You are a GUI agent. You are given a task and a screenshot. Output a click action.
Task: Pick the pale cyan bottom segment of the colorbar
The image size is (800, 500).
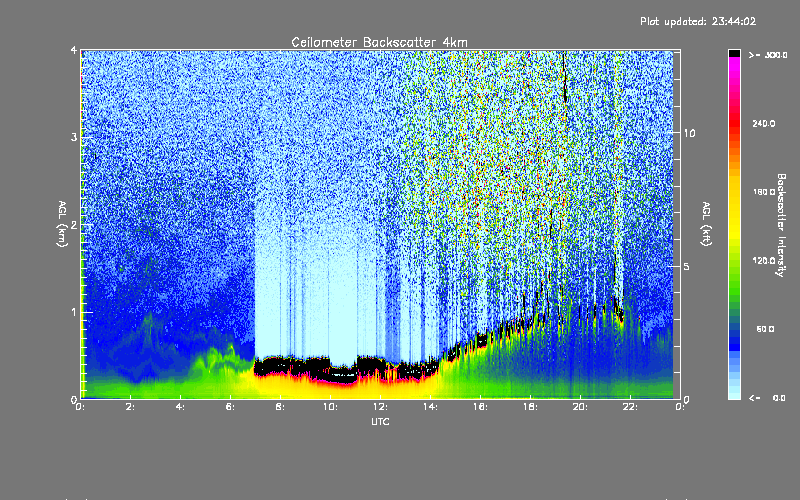[734, 394]
